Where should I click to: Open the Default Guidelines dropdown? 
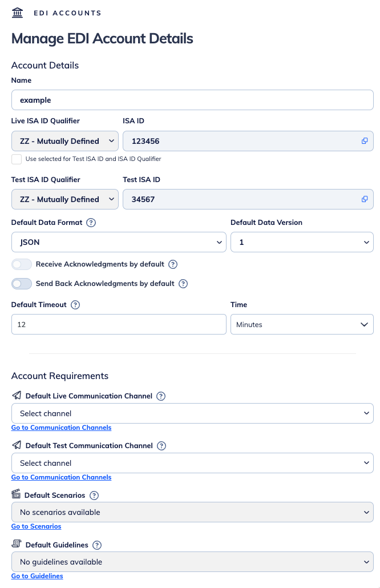[193, 561]
